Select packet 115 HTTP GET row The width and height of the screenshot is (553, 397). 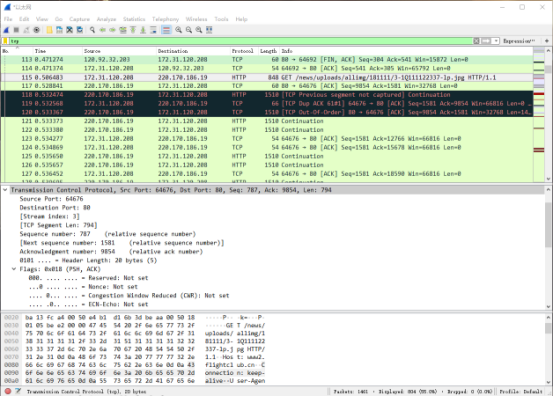coord(267,77)
